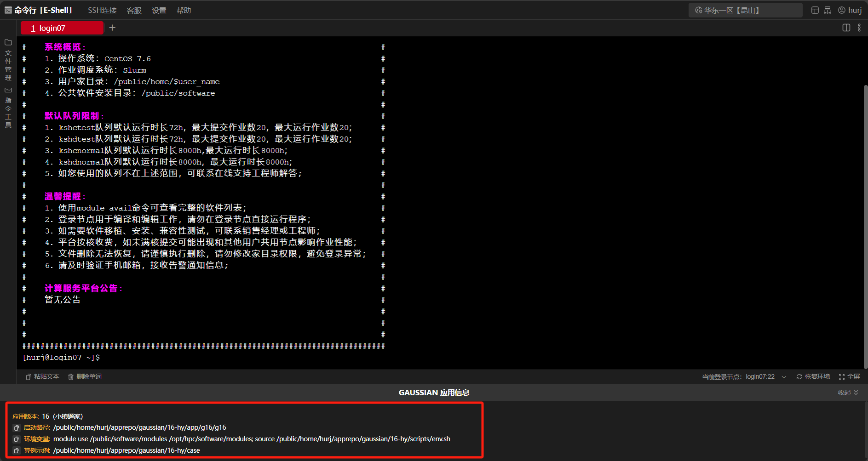
Task: Click the 恢复环境 restore environment button
Action: pyautogui.click(x=813, y=377)
